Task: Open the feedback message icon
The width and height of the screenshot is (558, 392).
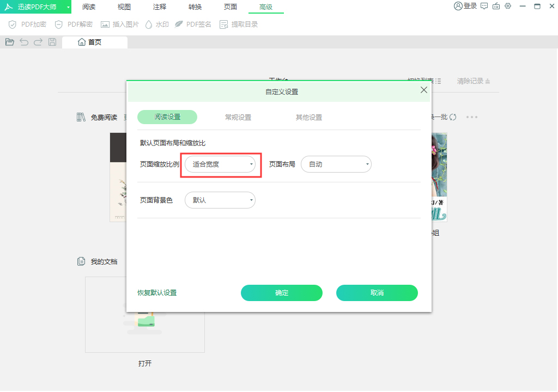Action: pyautogui.click(x=484, y=7)
